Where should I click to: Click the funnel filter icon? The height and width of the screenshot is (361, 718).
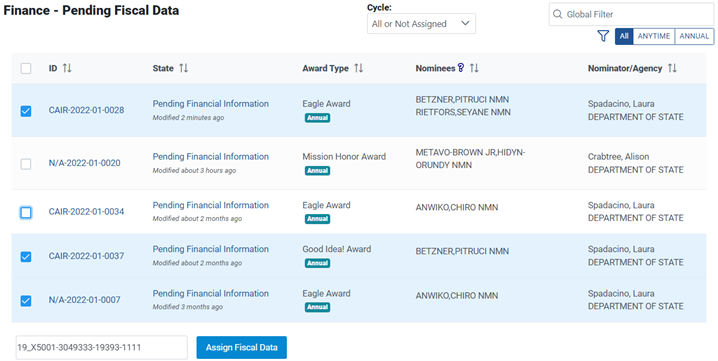click(x=604, y=36)
